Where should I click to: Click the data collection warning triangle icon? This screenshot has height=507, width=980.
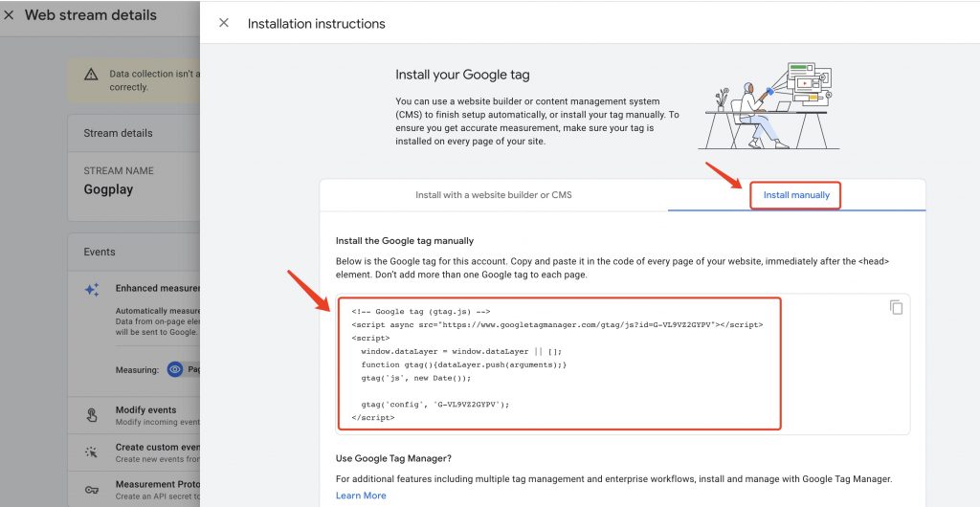pyautogui.click(x=91, y=75)
